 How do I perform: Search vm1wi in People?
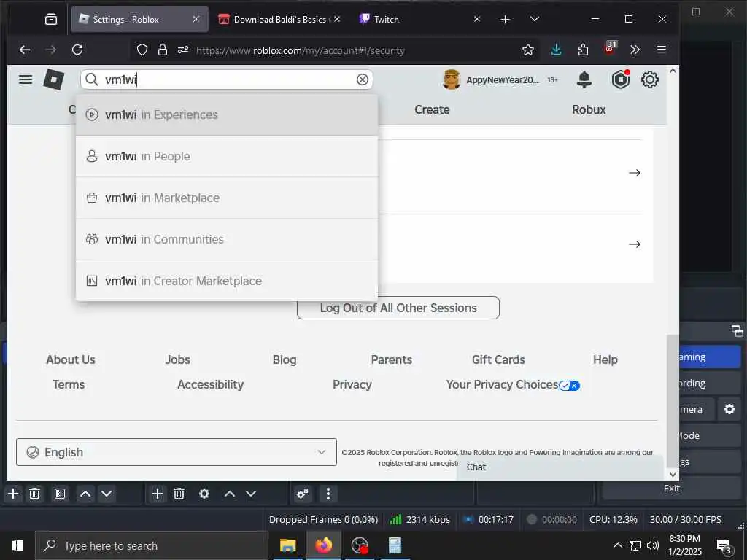[227, 156]
